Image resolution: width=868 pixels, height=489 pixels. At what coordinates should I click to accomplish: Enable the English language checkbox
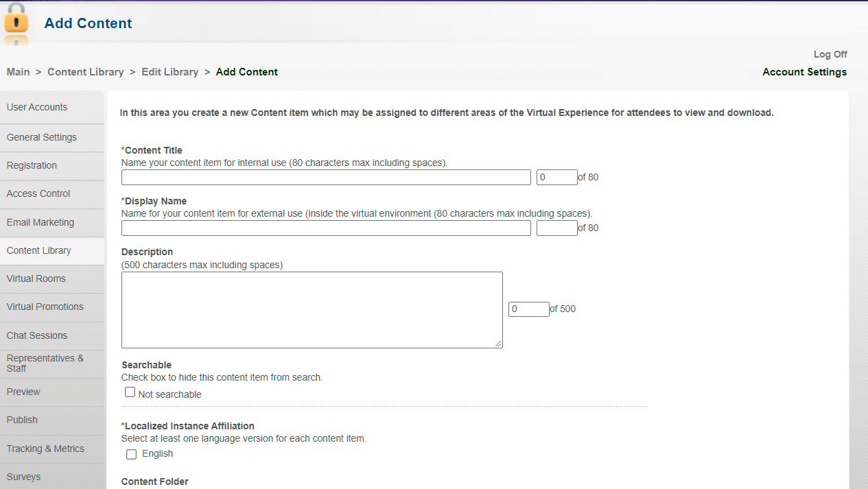(x=132, y=454)
